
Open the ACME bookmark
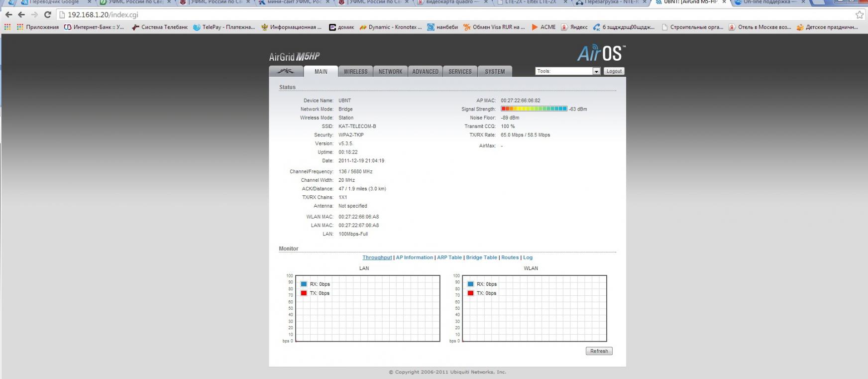coord(543,27)
